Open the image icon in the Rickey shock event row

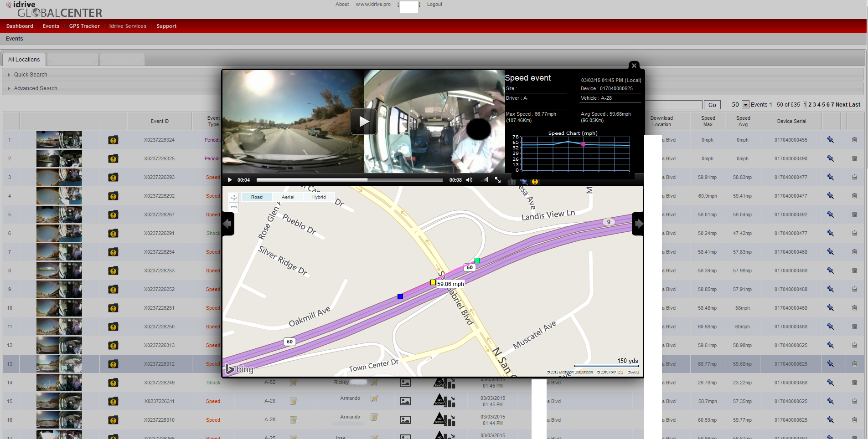[x=405, y=383]
